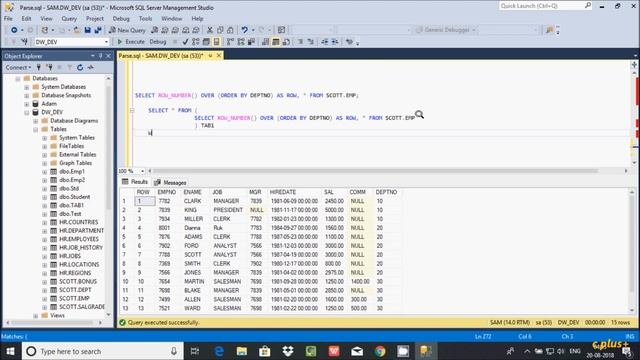
Task: Close the Parse.sql query tab
Action: [219, 56]
